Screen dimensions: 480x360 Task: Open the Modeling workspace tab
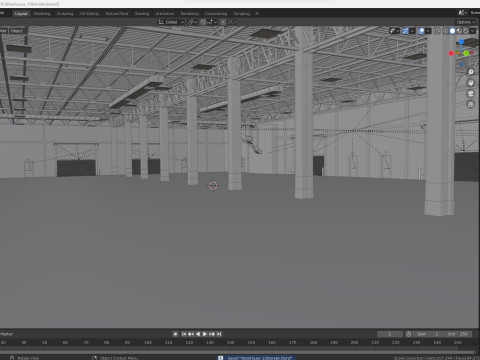[x=42, y=14]
